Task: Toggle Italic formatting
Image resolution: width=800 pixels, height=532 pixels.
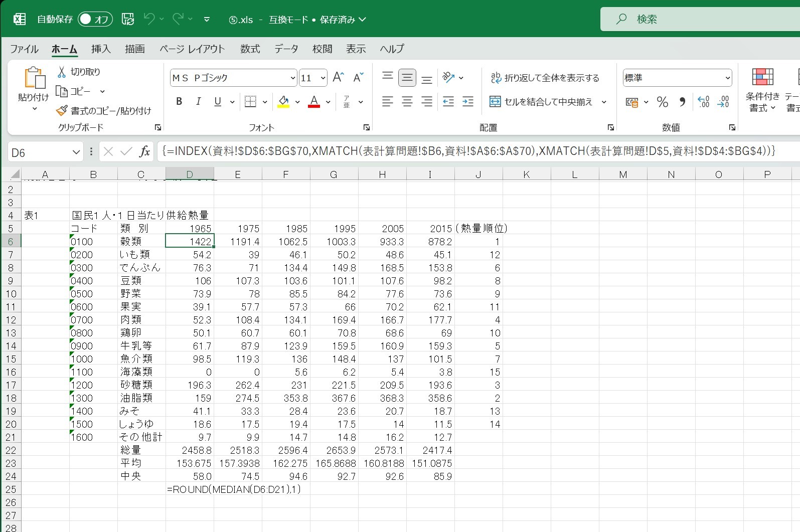Action: point(198,102)
